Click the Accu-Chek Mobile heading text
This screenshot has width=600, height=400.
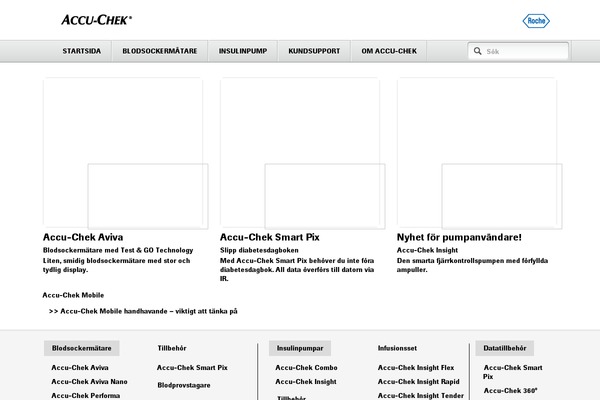73,295
